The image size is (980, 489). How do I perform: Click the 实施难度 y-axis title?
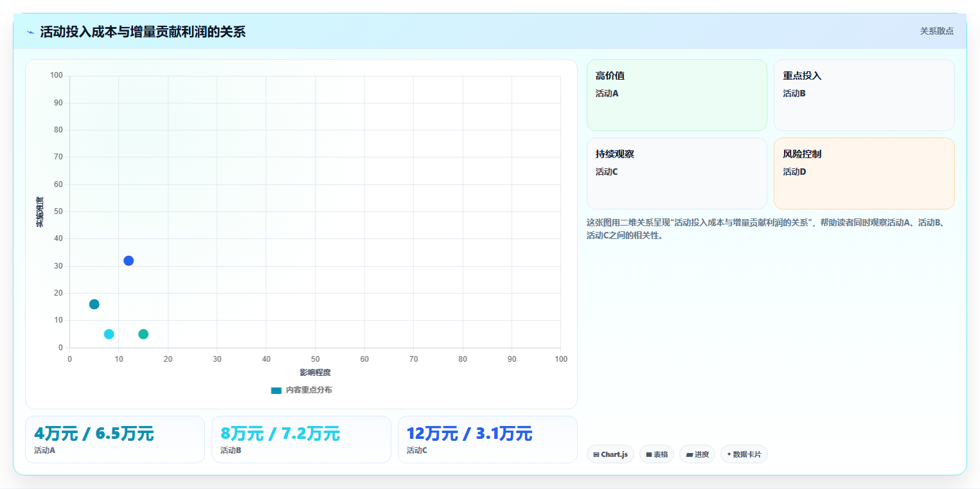(x=40, y=212)
